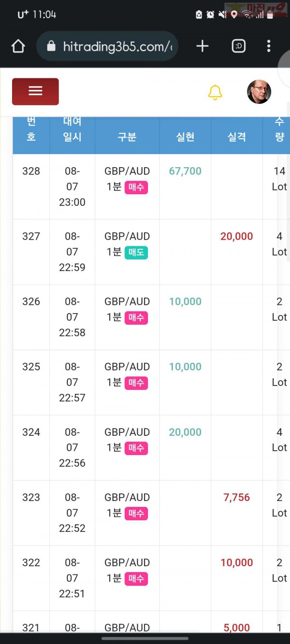Tap the 매도 badge in row 327
The width and height of the screenshot is (290, 644).
point(136,252)
